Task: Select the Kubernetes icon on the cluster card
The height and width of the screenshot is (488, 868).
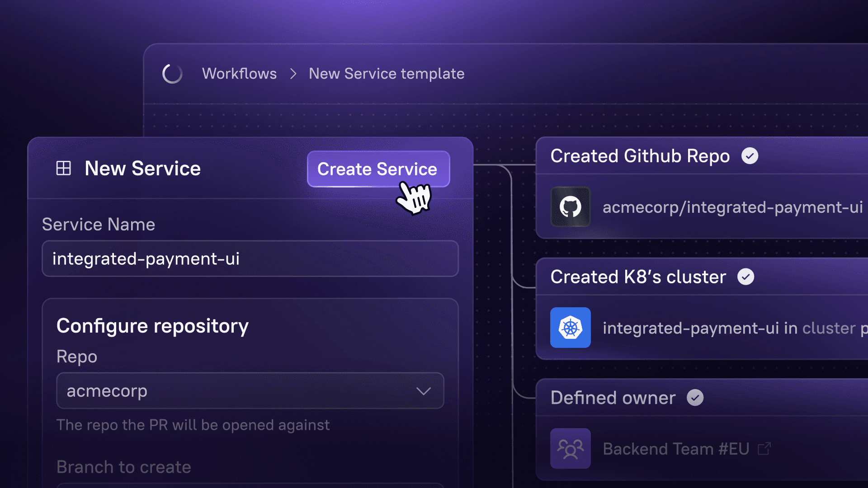Action: pyautogui.click(x=570, y=328)
